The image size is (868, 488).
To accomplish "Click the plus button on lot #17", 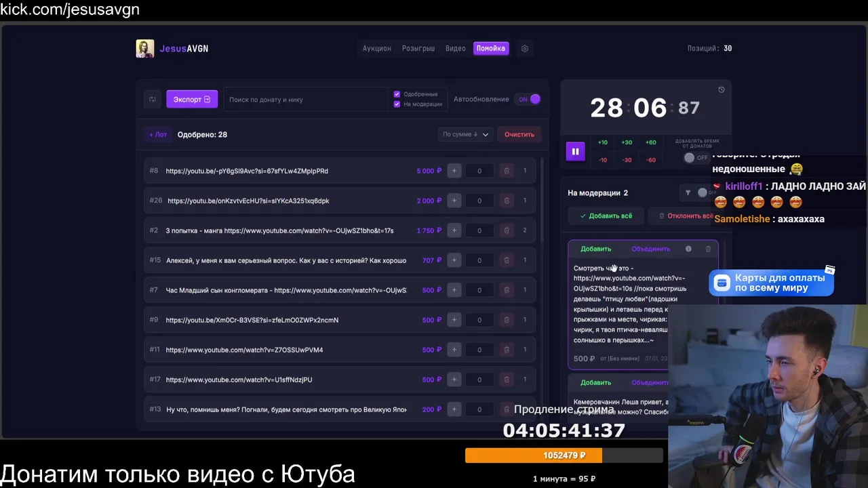I will click(x=454, y=380).
